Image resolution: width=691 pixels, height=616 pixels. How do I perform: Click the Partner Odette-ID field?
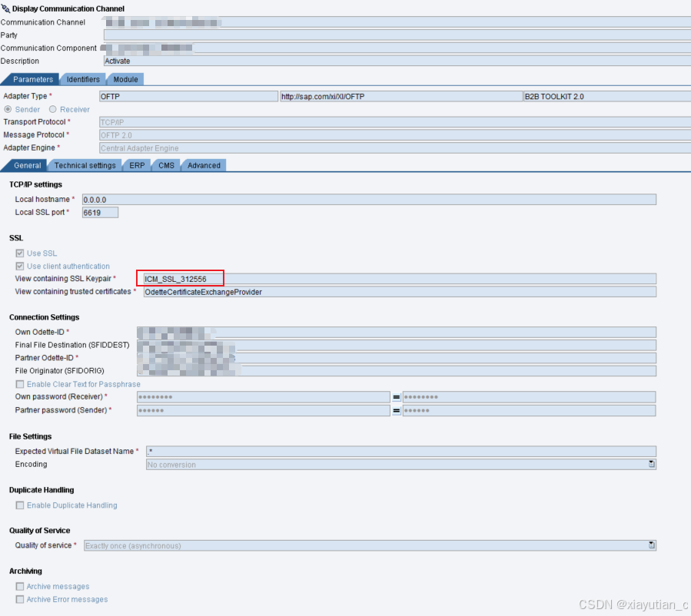[x=396, y=358]
